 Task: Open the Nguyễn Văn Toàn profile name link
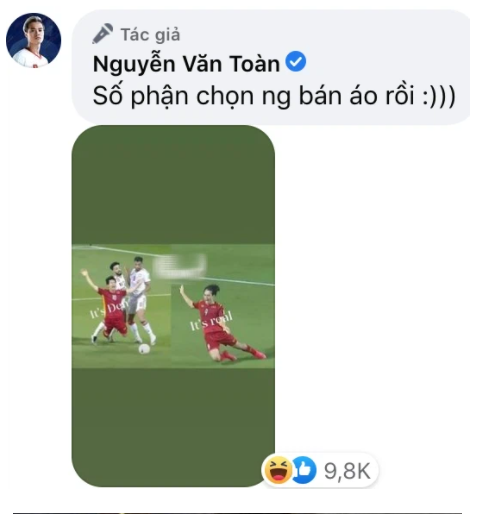186,64
